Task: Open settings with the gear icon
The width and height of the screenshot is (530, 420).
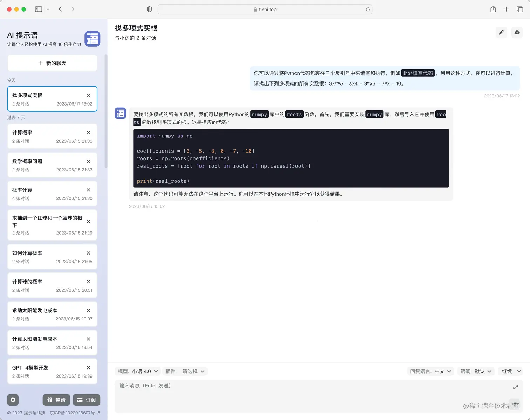Action: 13,400
